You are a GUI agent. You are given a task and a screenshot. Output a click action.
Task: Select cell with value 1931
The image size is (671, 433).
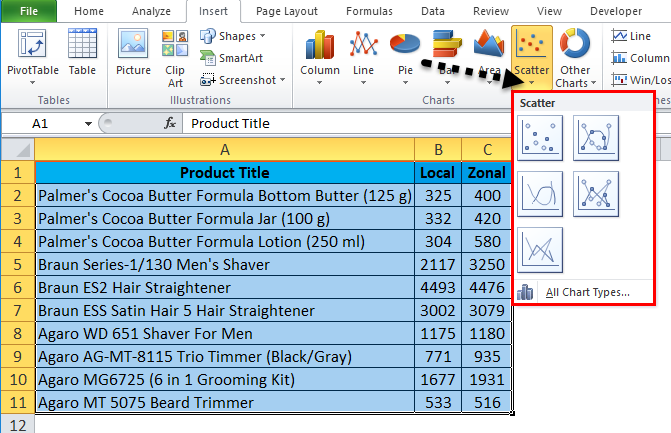coord(487,380)
